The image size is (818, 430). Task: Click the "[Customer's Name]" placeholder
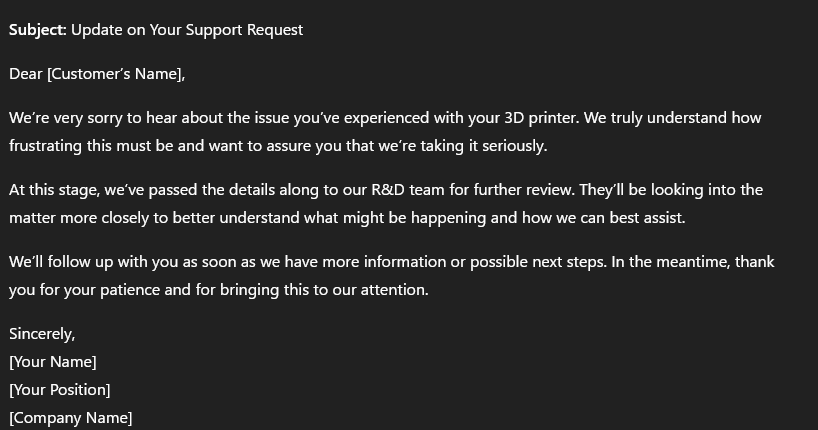click(116, 73)
